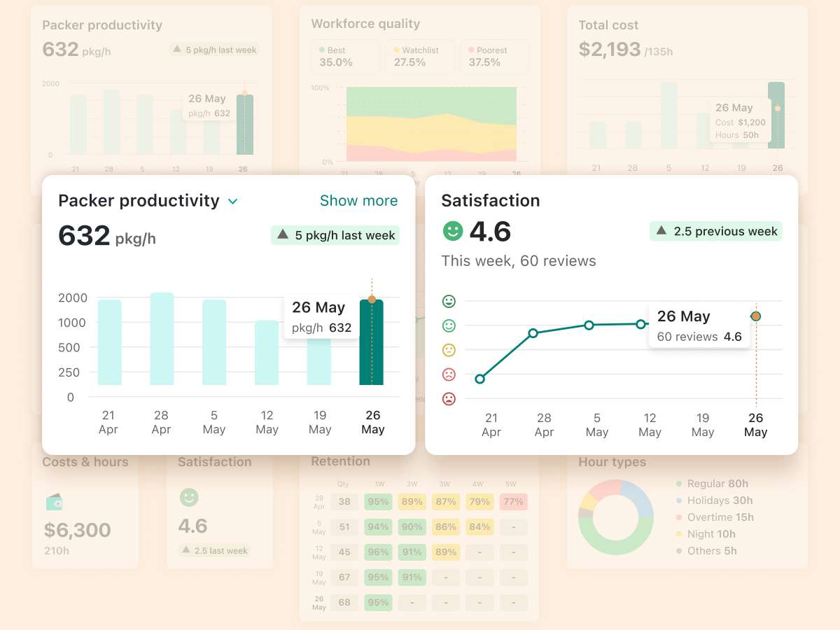The height and width of the screenshot is (630, 840).
Task: Click the $2,193 Total cost value
Action: 610,49
